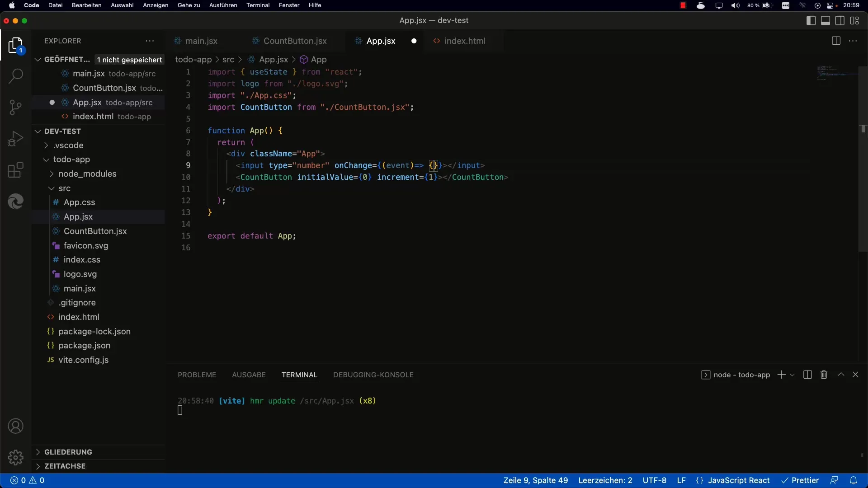Open the PROBLEME panel tab

click(197, 375)
